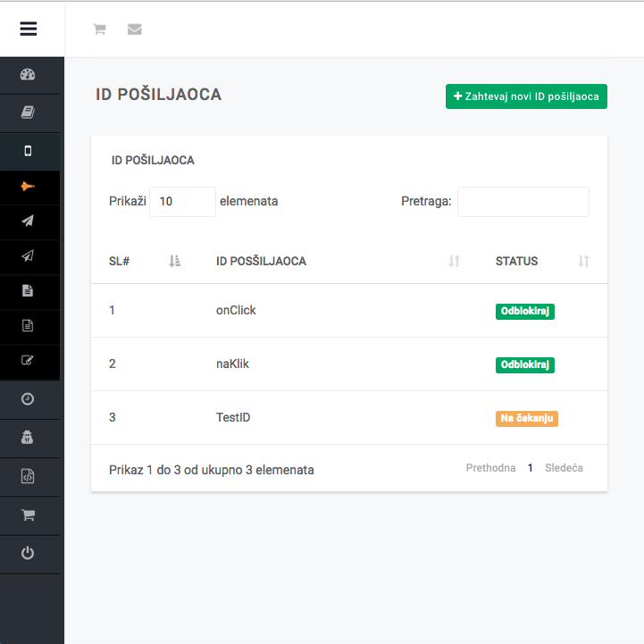This screenshot has height=644, width=644.
Task: Open the clock history icon in sidebar
Action: [28, 399]
